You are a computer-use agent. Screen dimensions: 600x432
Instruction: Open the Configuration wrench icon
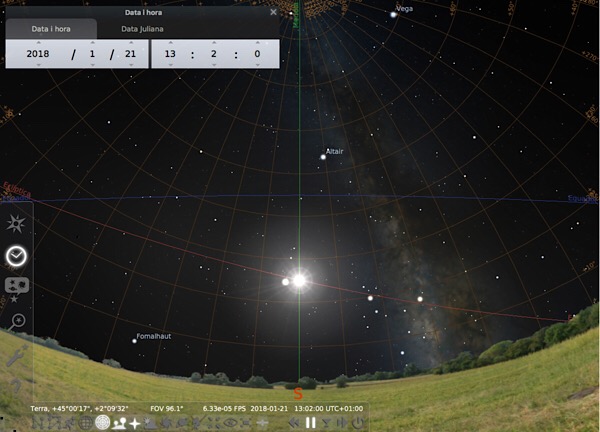17,355
